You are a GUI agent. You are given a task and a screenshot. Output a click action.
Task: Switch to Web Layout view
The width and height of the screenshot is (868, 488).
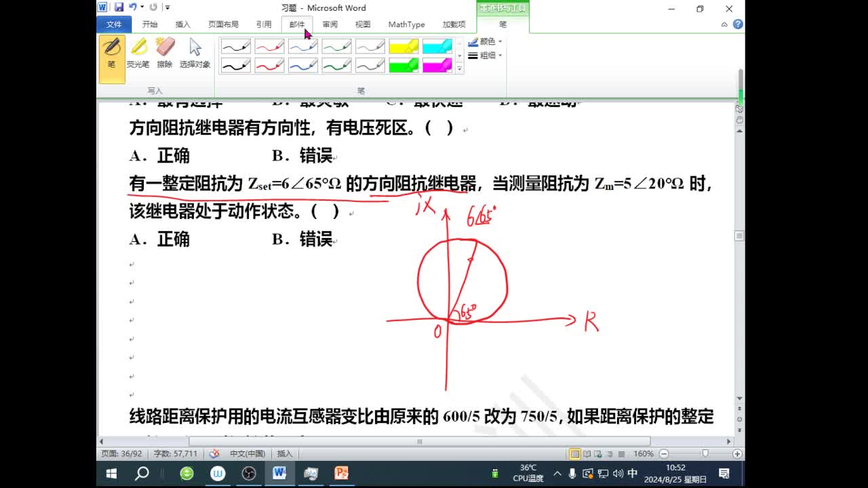[599, 453]
